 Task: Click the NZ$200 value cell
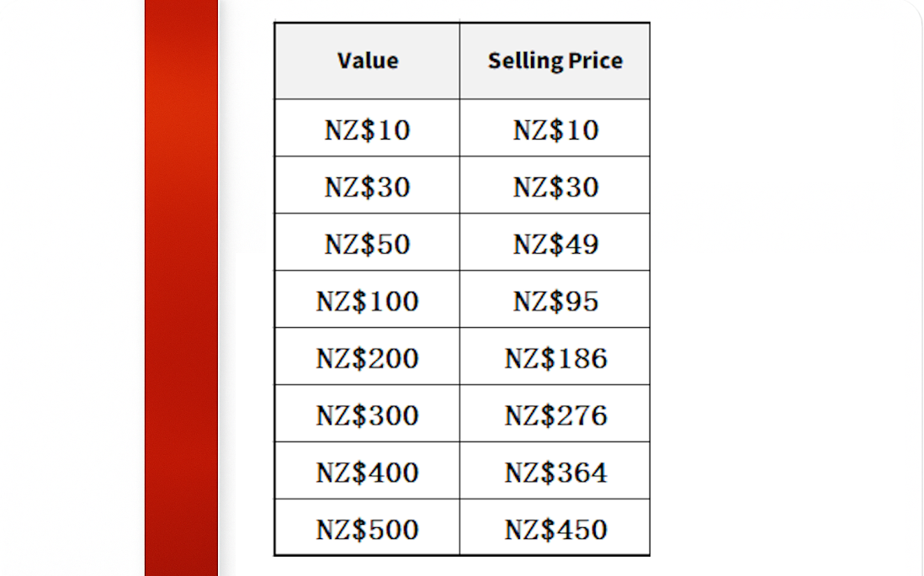click(x=368, y=357)
